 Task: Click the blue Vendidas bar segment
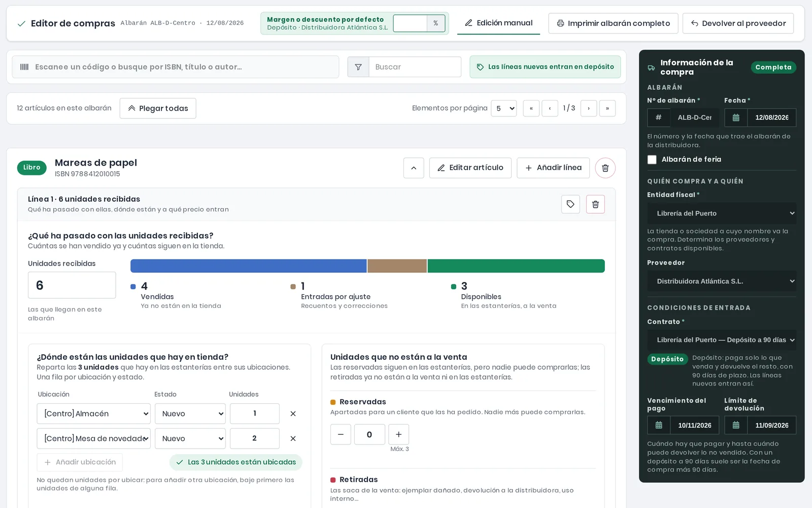249,266
